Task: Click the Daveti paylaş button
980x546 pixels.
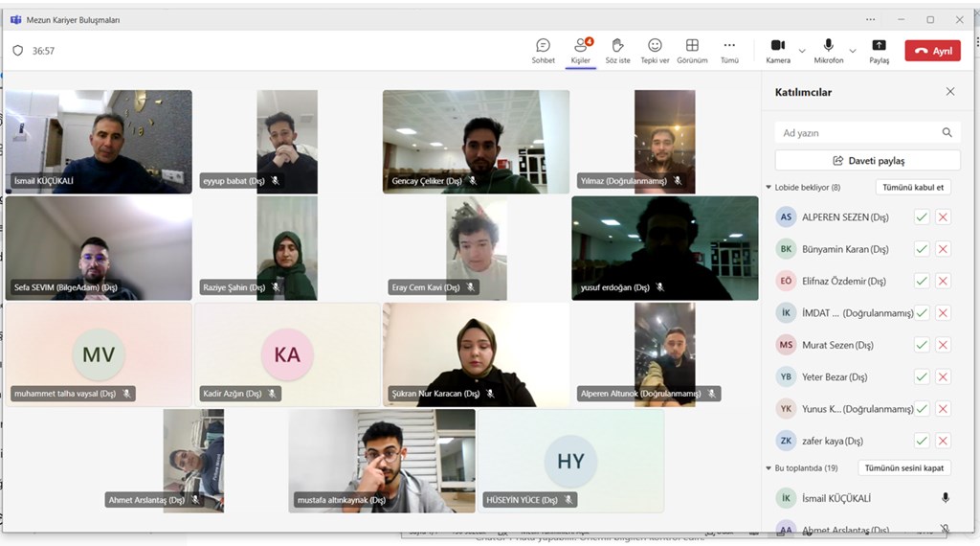Action: click(868, 161)
